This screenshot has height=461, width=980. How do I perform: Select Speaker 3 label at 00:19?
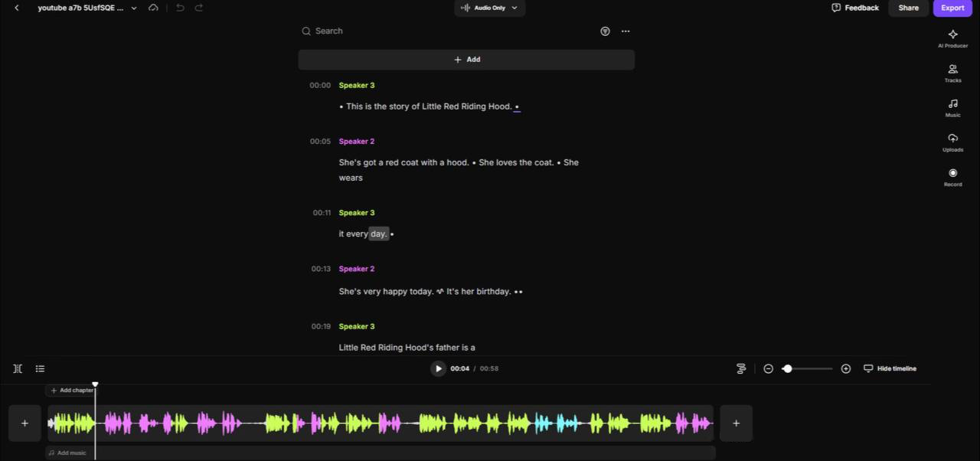pyautogui.click(x=357, y=326)
